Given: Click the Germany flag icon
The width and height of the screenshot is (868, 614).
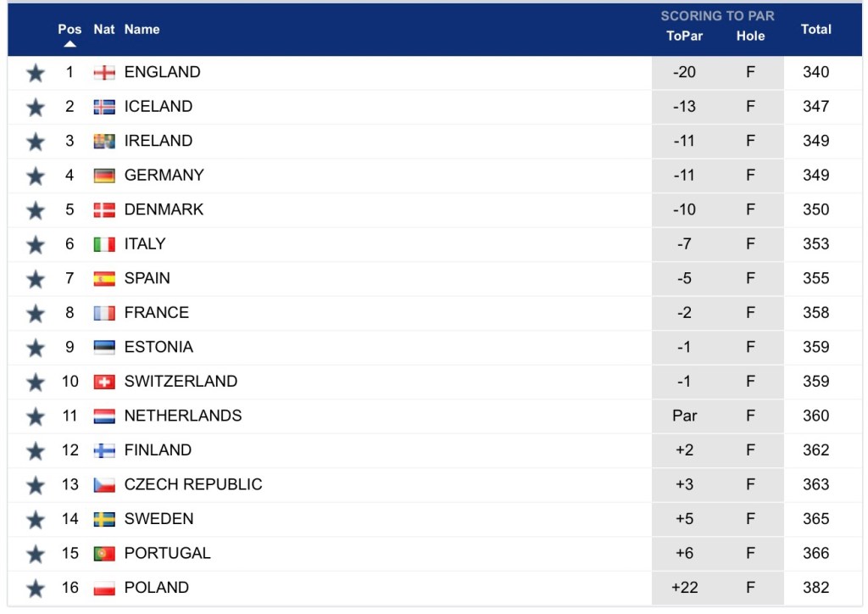Looking at the screenshot, I should pos(104,176).
